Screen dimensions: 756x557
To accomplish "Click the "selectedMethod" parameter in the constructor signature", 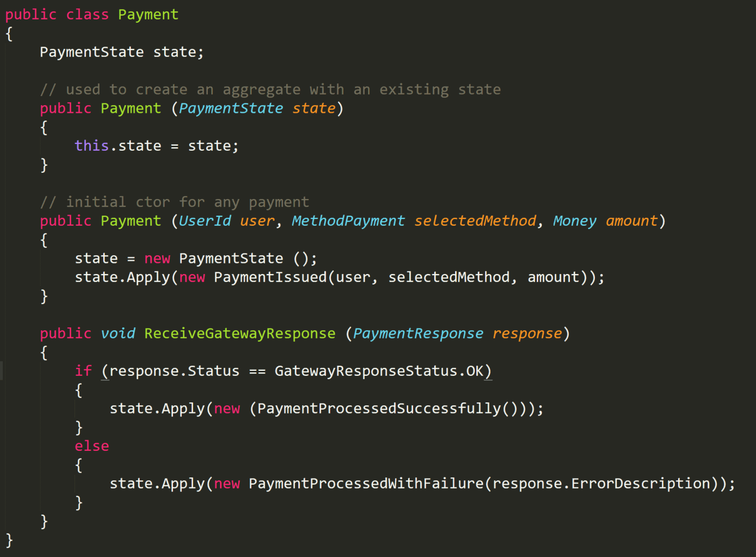I will tap(475, 221).
